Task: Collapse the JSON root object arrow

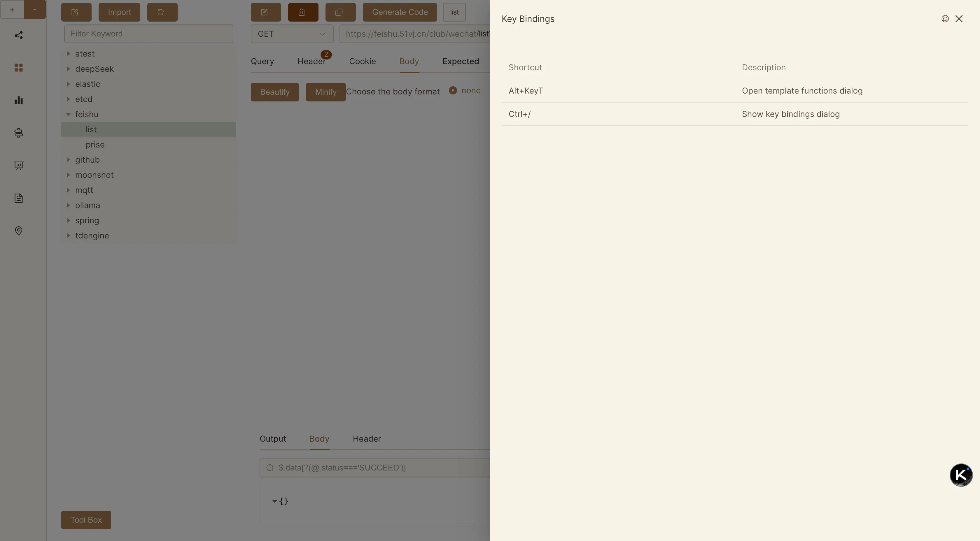Action: [274, 501]
